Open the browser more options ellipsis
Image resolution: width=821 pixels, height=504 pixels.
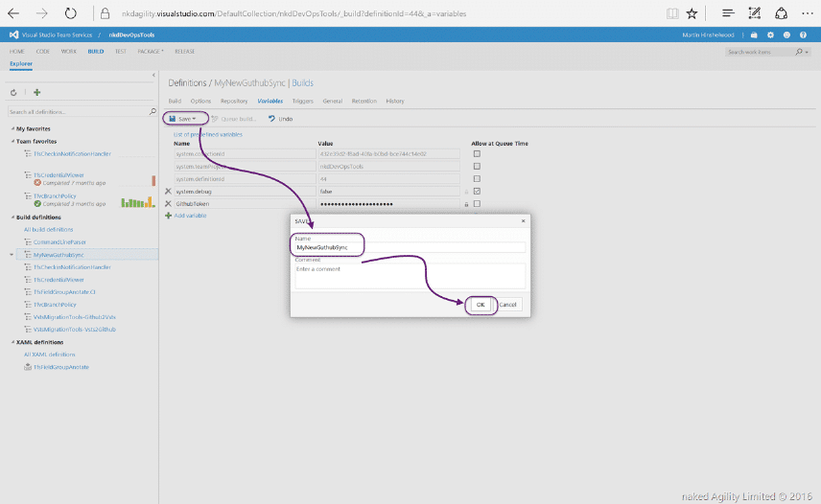(x=807, y=13)
